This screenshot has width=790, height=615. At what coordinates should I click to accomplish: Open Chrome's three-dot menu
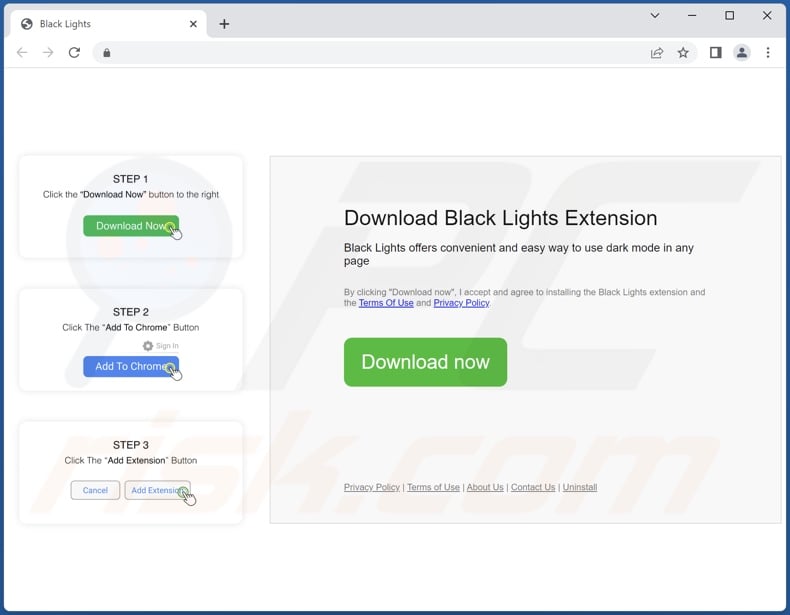click(768, 52)
